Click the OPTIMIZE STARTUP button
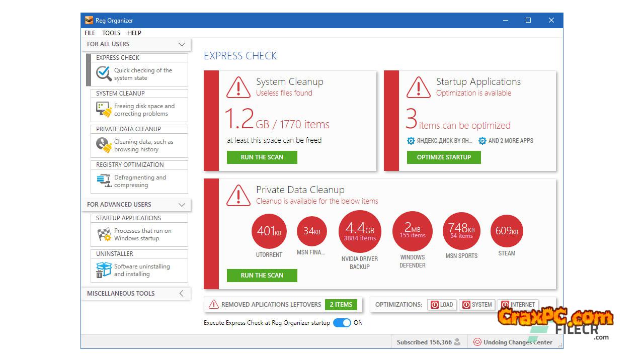This screenshot has height=362, width=644. coord(444,157)
